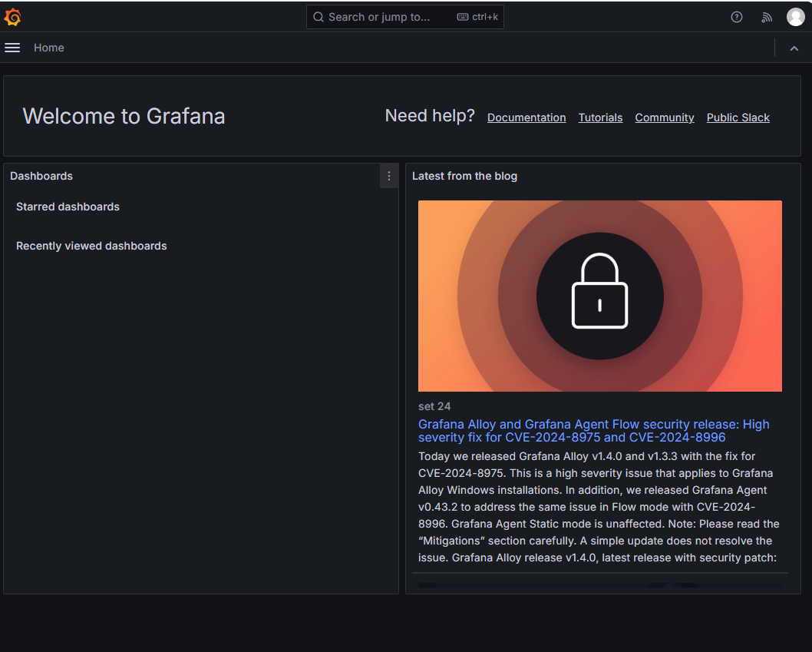Open the Community link
The width and height of the screenshot is (812, 652).
(665, 117)
